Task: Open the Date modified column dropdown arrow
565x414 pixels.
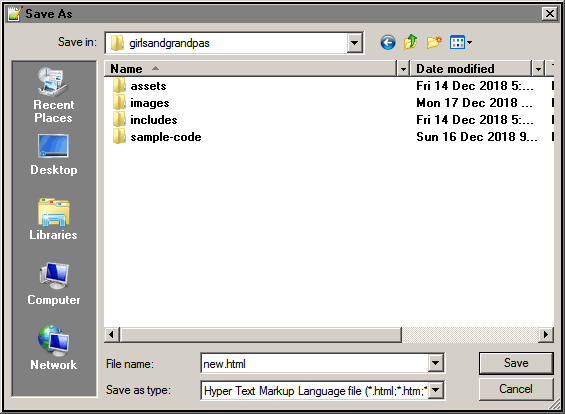Action: [538, 68]
